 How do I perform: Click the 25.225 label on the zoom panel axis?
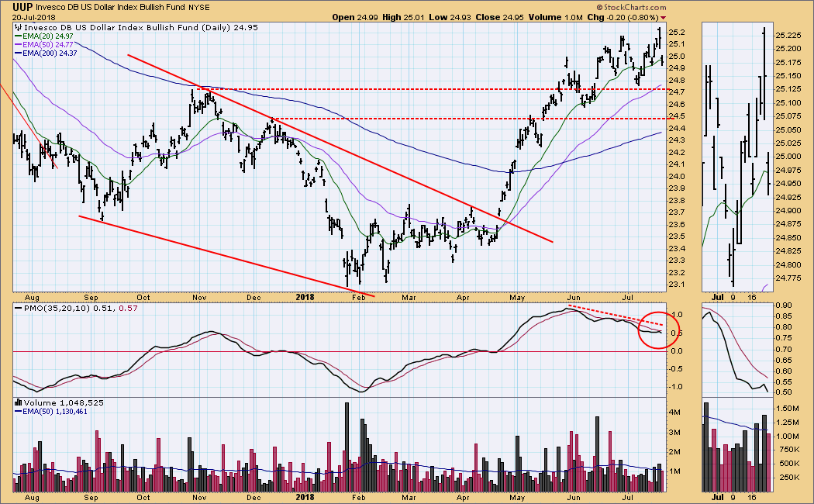788,36
